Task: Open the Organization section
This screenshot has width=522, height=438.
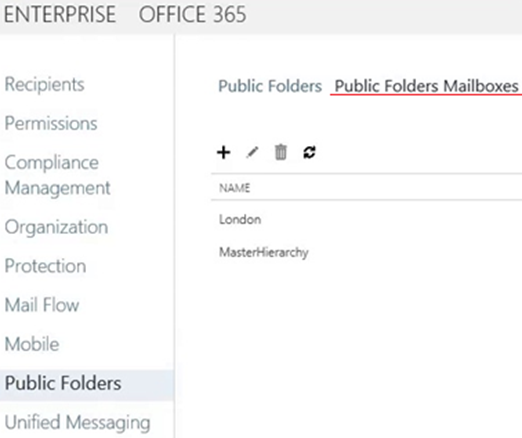Action: coord(56,227)
